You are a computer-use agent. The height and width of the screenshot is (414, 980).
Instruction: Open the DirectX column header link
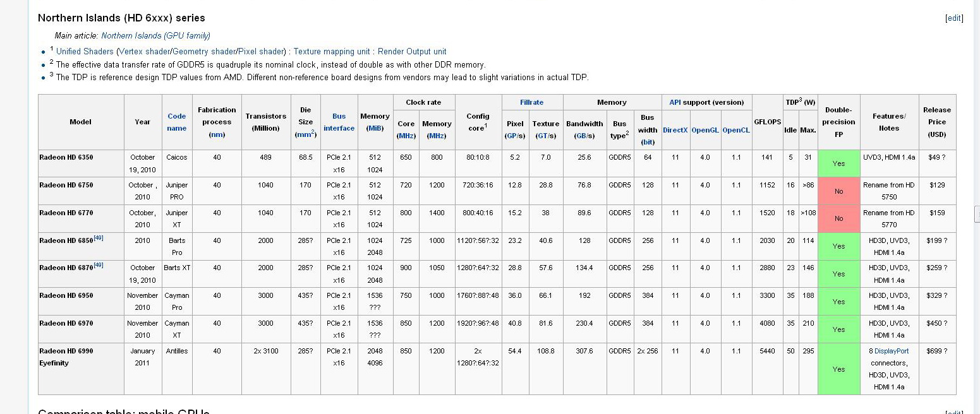pos(675,130)
